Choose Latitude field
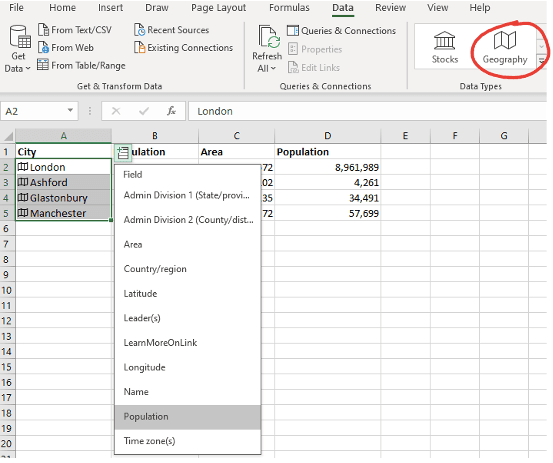The image size is (553, 463). tap(188, 293)
